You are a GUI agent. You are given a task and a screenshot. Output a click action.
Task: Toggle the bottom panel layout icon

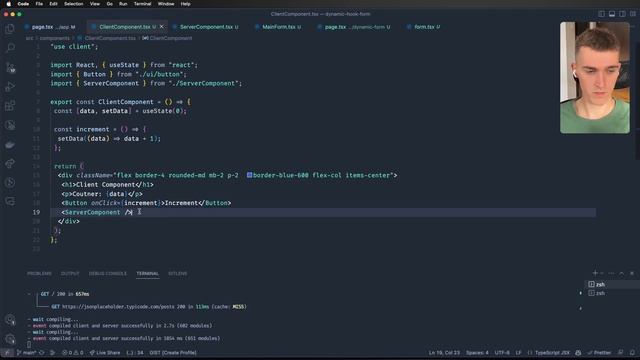click(x=612, y=14)
